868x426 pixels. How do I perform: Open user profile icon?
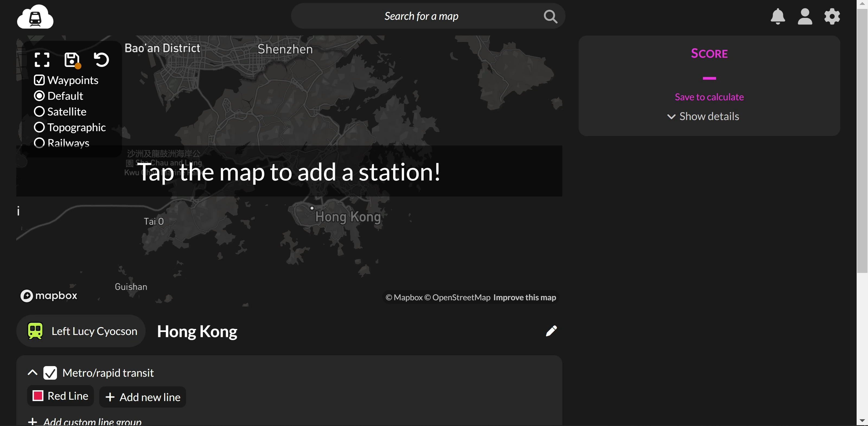(805, 17)
